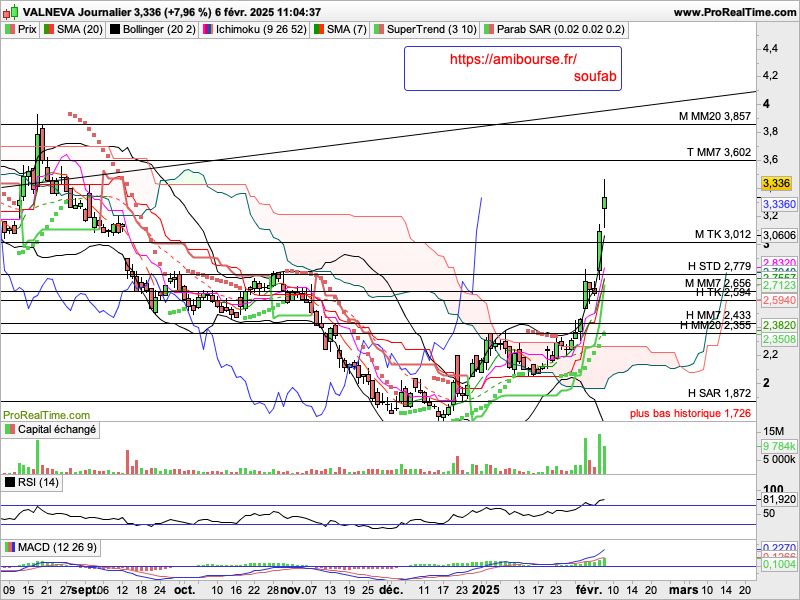The width and height of the screenshot is (800, 600).
Task: Click the H SAR 1,872 level label
Action: point(719,393)
